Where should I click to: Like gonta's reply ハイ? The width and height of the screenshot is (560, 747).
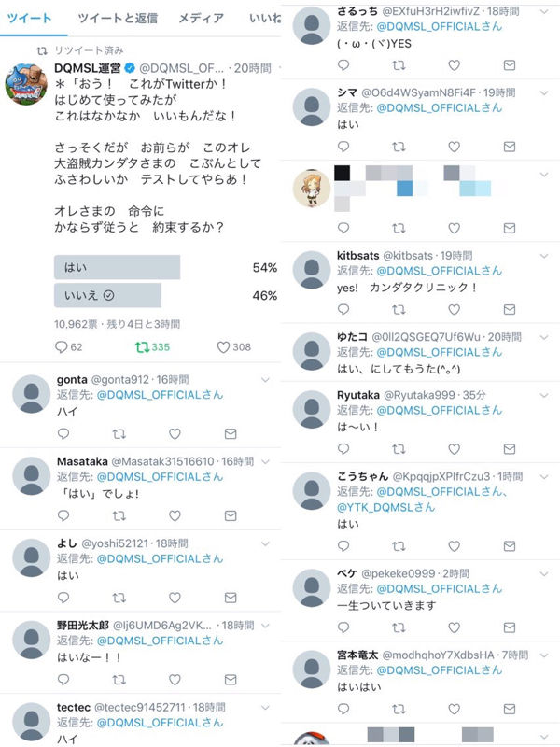click(175, 433)
